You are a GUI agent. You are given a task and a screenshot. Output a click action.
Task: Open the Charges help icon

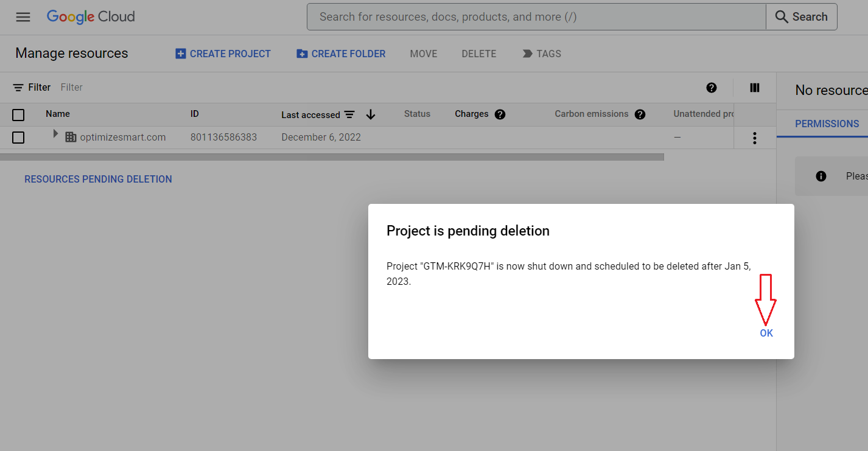tap(500, 114)
